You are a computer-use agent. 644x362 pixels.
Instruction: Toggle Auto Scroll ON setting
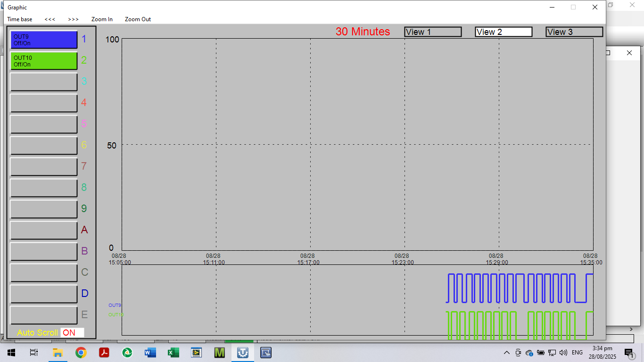point(72,333)
